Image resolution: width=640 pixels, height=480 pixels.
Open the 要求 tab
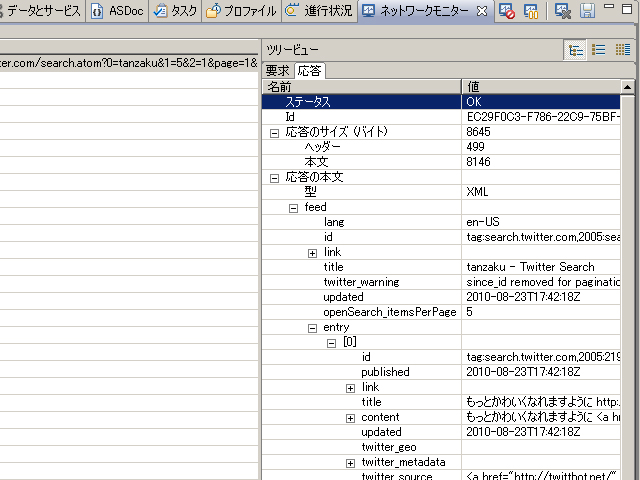point(278,71)
